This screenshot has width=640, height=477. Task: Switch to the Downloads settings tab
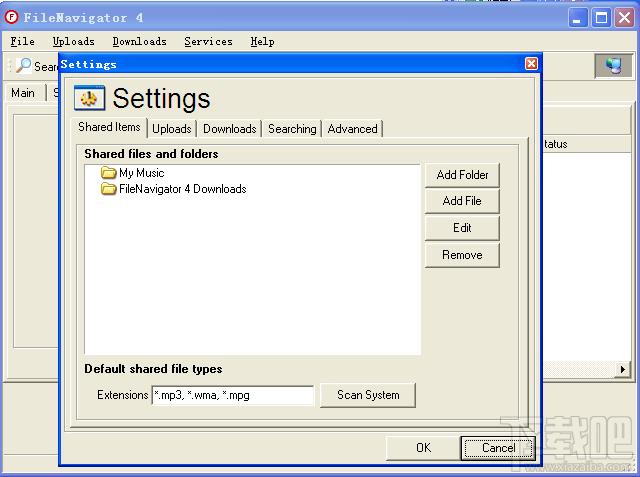[230, 129]
